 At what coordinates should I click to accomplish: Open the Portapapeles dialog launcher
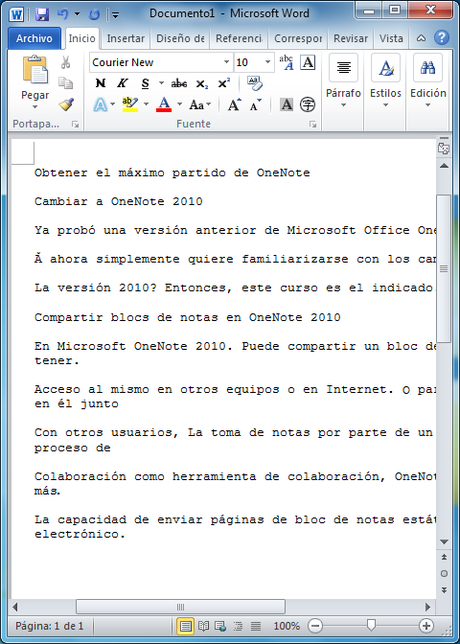pos(75,124)
